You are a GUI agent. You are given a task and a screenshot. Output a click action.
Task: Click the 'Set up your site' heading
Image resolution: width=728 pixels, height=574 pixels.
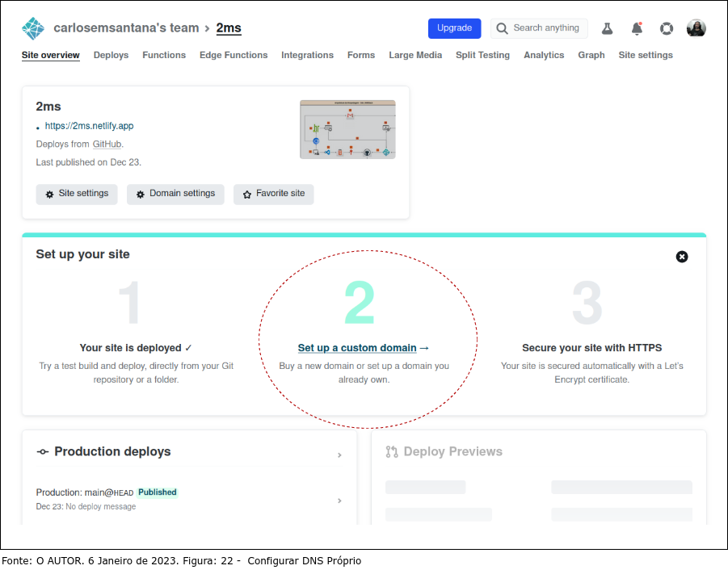click(x=82, y=254)
